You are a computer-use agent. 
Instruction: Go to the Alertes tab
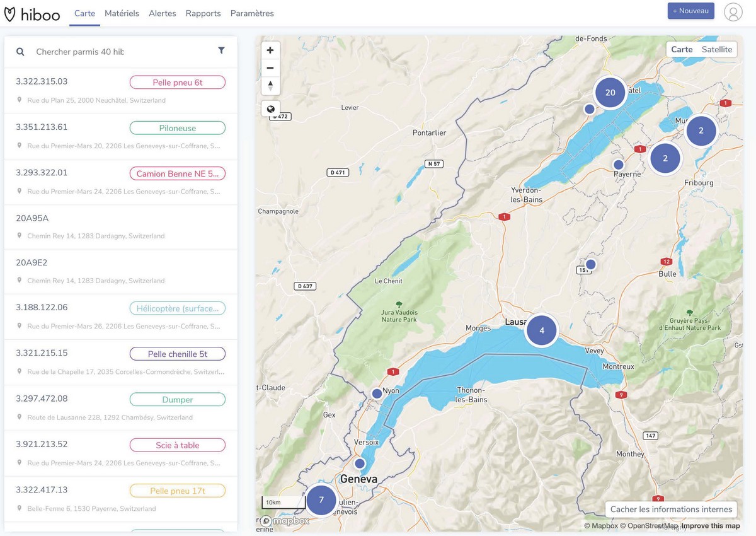pos(163,13)
